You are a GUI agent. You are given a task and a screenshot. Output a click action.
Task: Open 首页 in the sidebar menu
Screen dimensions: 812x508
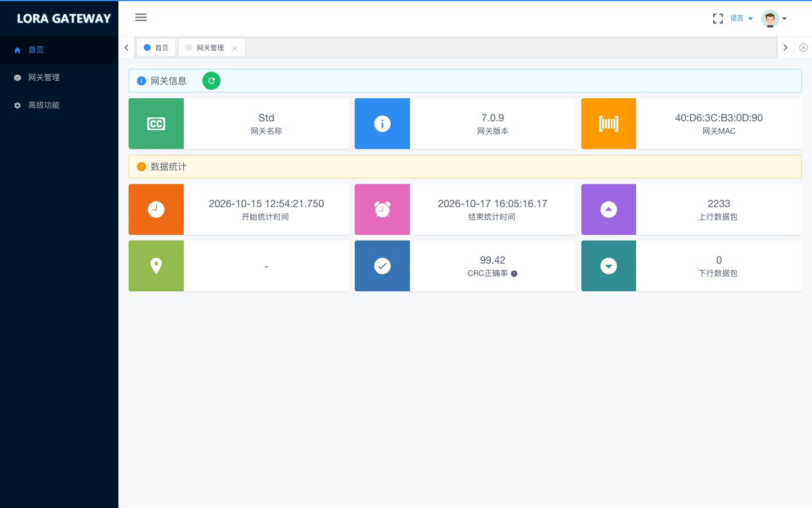(x=59, y=50)
